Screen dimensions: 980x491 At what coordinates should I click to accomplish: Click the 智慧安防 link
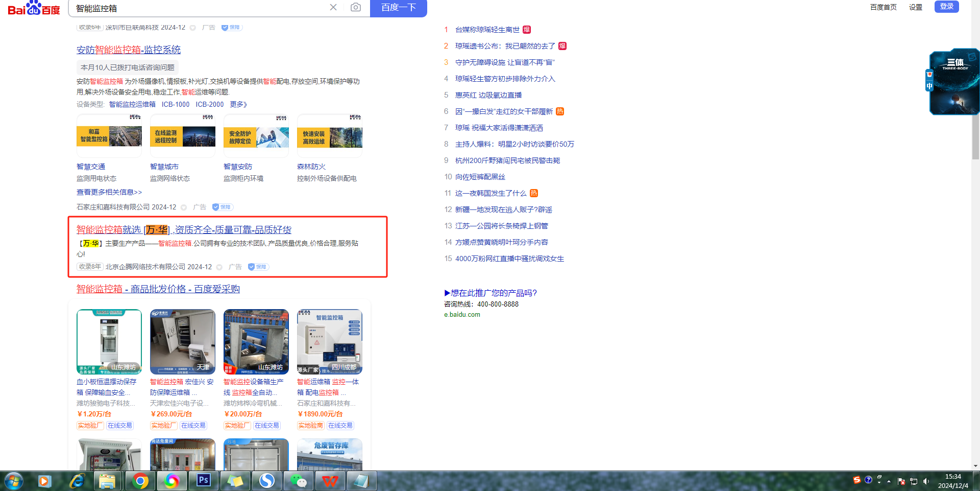[238, 167]
